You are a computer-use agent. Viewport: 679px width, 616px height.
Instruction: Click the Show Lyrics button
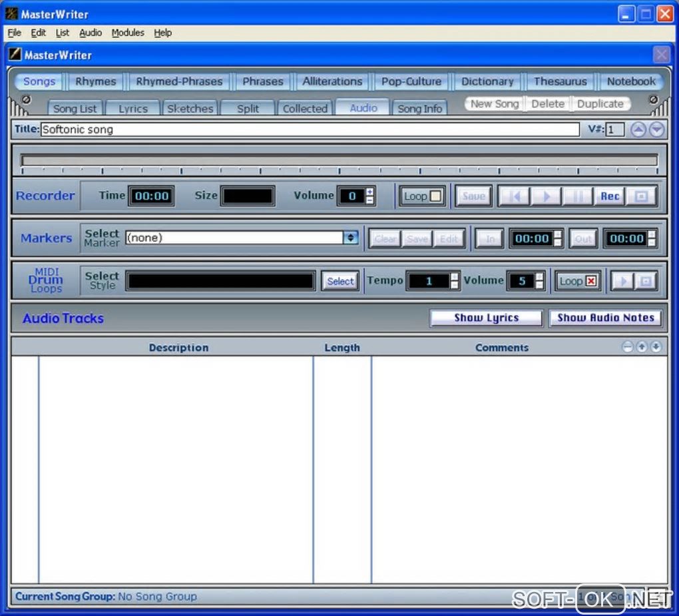[486, 318]
